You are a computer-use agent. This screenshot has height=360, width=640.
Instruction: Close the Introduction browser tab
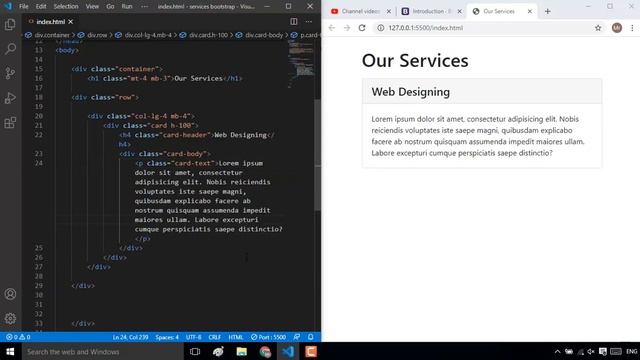[459, 11]
